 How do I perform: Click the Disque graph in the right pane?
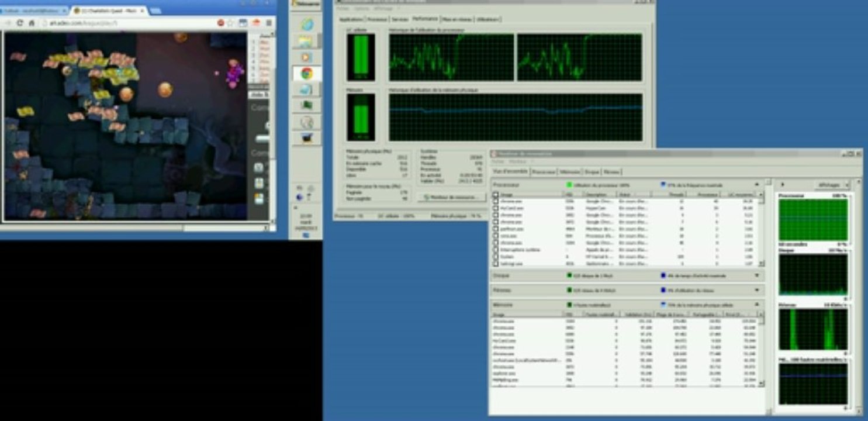pos(813,273)
